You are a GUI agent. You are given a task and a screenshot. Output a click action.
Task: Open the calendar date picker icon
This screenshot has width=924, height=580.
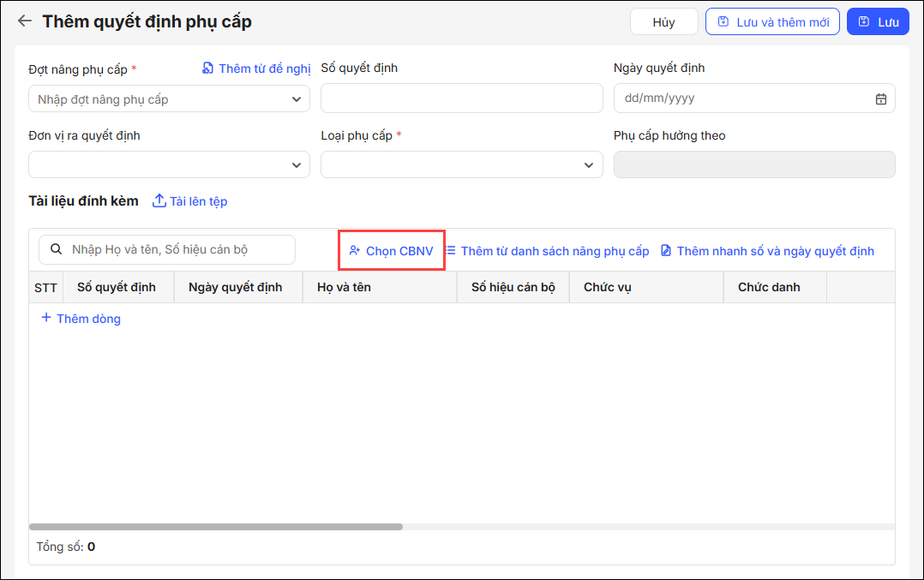(880, 99)
